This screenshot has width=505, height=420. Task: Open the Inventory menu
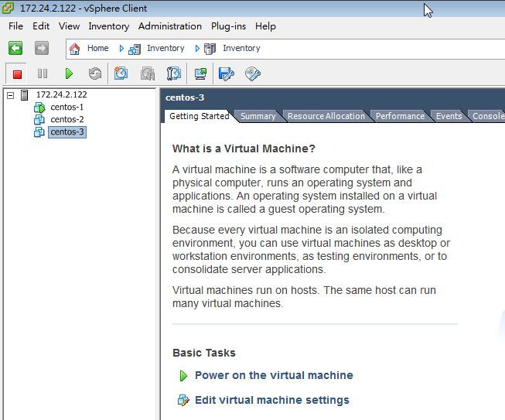[x=109, y=26]
